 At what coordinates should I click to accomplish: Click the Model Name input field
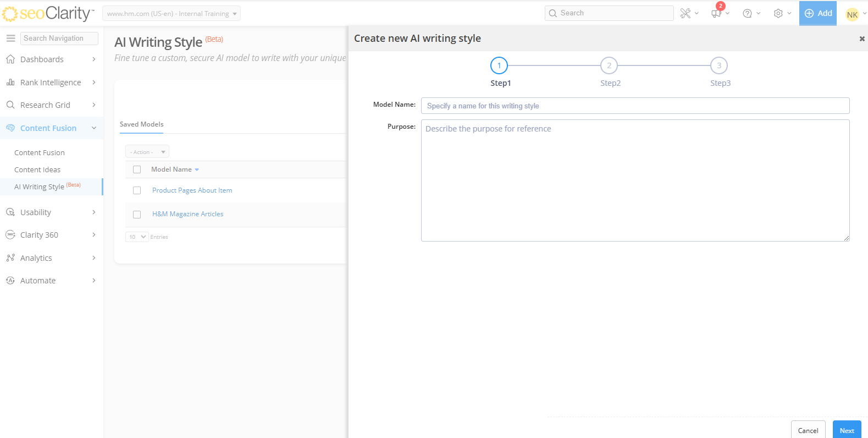635,106
